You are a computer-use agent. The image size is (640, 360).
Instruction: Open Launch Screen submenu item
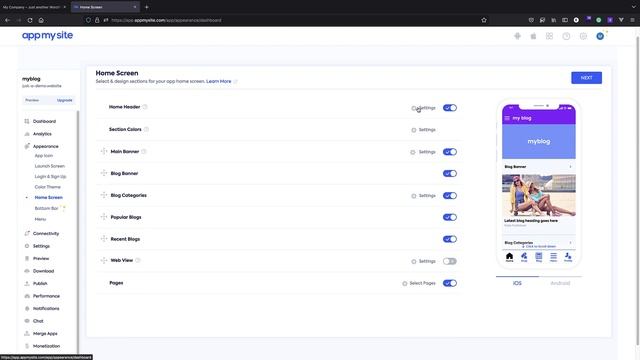point(49,166)
